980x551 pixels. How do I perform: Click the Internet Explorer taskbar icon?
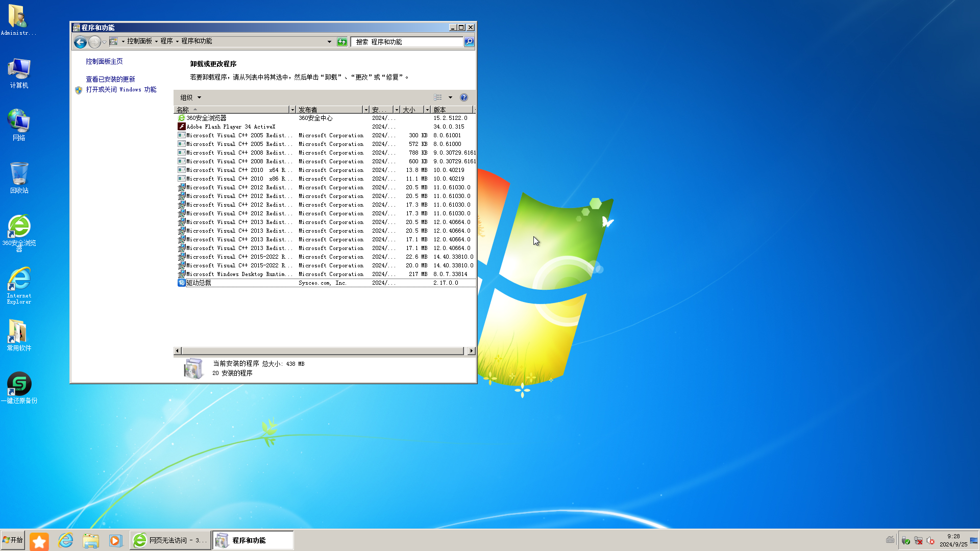65,540
